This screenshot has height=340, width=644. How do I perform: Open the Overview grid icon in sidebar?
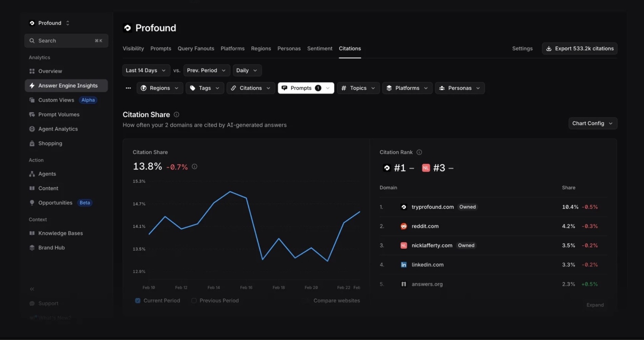pos(32,71)
